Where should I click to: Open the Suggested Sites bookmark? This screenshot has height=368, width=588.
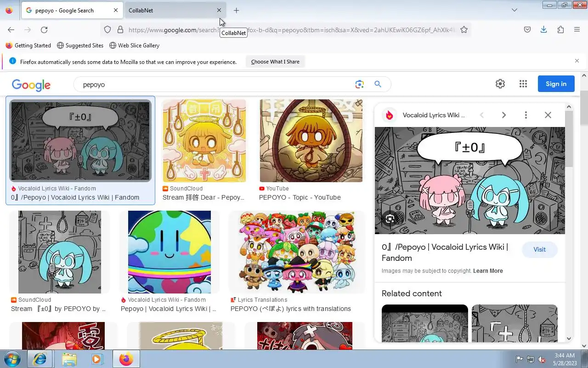pos(80,46)
